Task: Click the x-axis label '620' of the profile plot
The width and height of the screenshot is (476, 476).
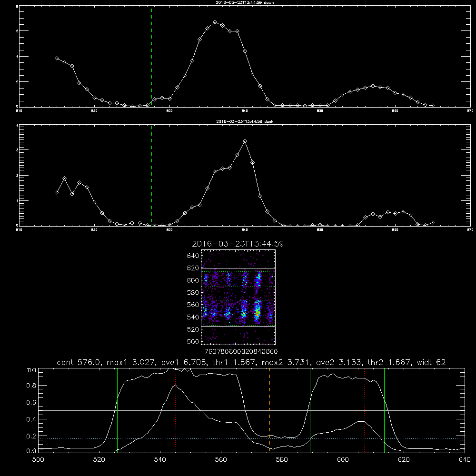Action: (404, 460)
